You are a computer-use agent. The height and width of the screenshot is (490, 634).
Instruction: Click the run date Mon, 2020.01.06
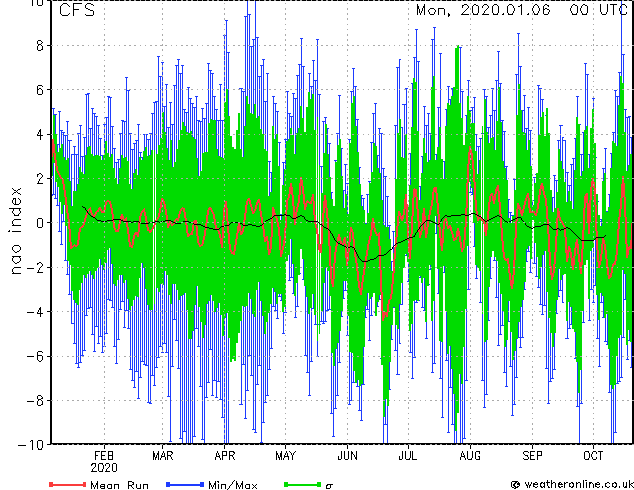click(x=483, y=10)
